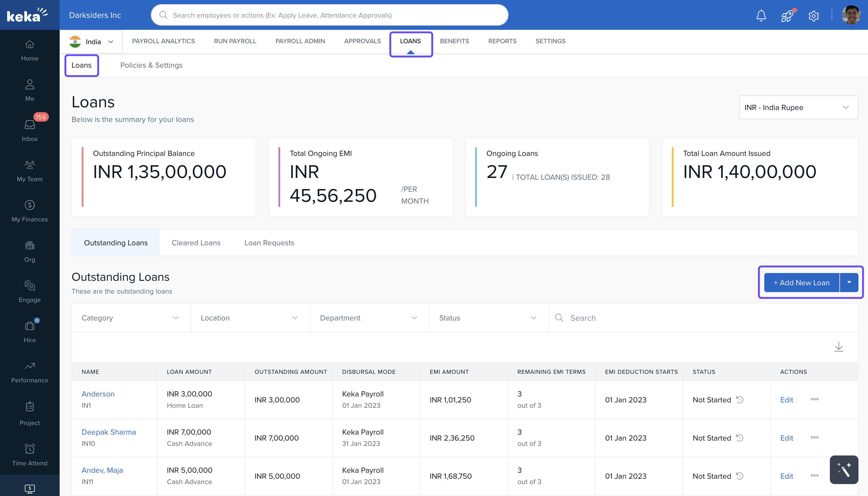
Task: Open more actions for Deepak Sharma
Action: tap(814, 437)
